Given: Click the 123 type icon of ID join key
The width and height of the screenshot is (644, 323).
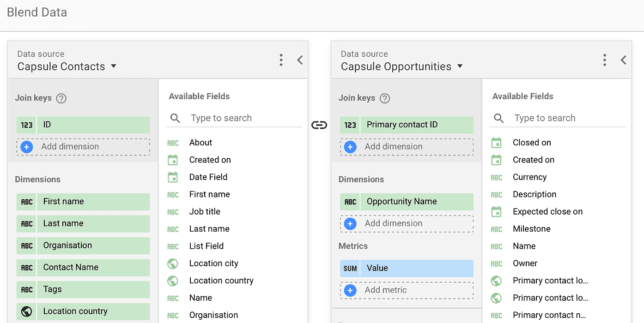Looking at the screenshot, I should [27, 125].
